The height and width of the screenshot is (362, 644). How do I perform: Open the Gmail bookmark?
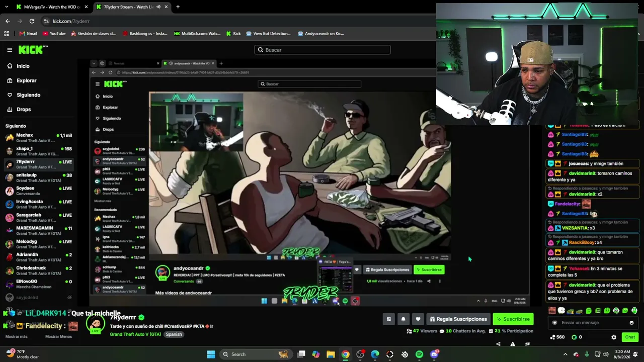[28, 34]
